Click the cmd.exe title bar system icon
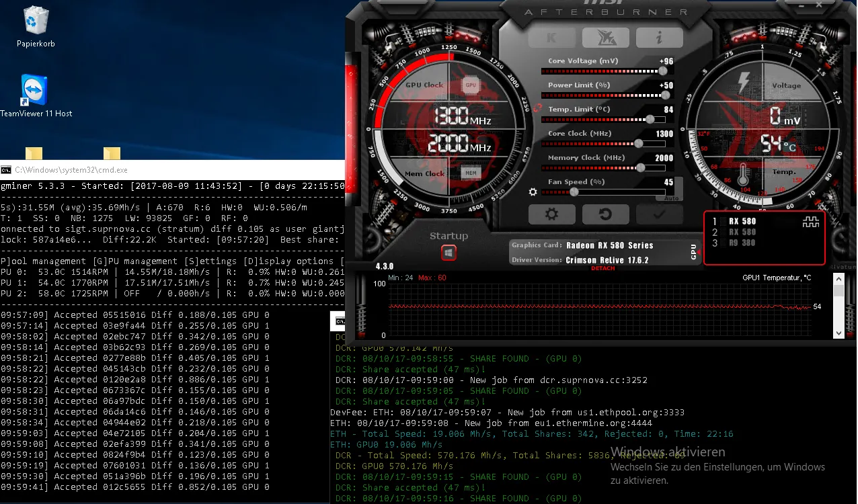Screen dimensions: 858x504 click(5, 170)
